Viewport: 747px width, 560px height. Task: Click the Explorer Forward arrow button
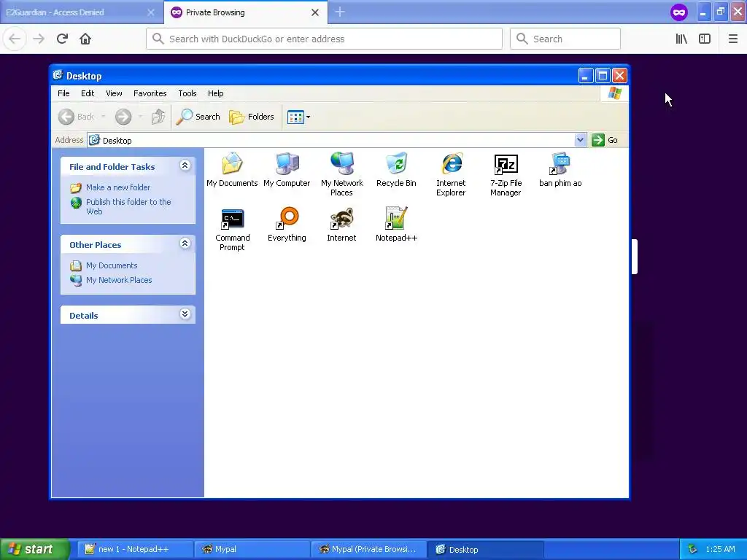click(123, 117)
